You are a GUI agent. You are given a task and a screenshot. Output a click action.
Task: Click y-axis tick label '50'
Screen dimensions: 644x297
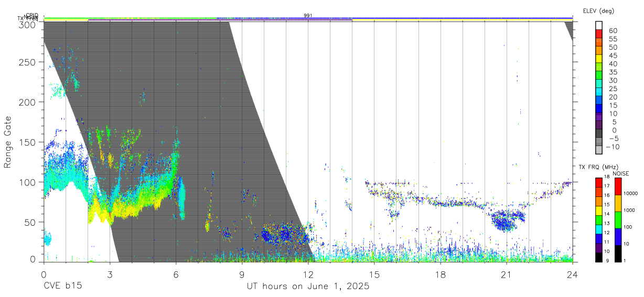point(30,222)
